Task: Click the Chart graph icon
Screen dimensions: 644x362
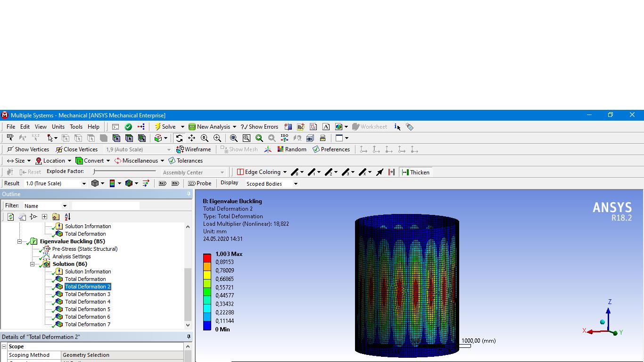Action: (x=313, y=127)
